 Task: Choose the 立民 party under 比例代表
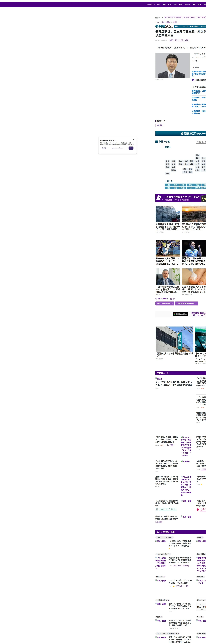tap(176, 185)
